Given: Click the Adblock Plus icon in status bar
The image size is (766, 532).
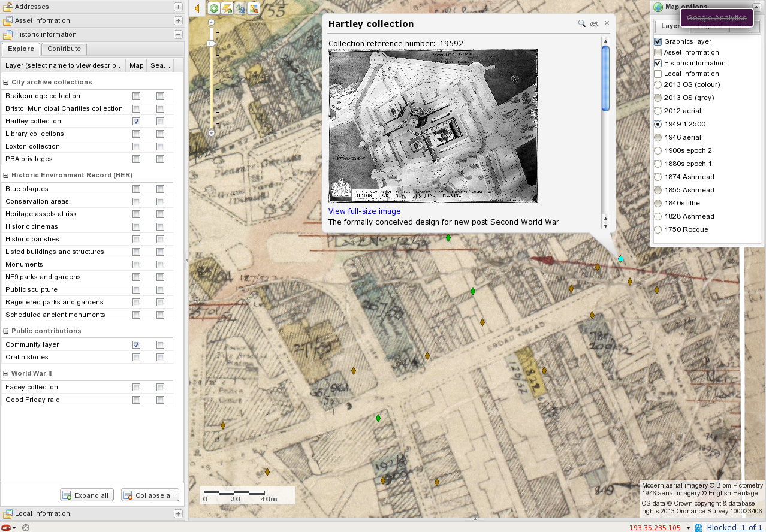Looking at the screenshot, I should pyautogui.click(x=6, y=528).
